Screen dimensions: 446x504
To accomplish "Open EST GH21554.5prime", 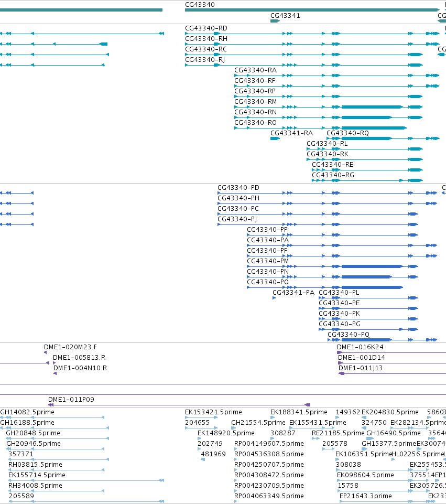I will tap(258, 423).
